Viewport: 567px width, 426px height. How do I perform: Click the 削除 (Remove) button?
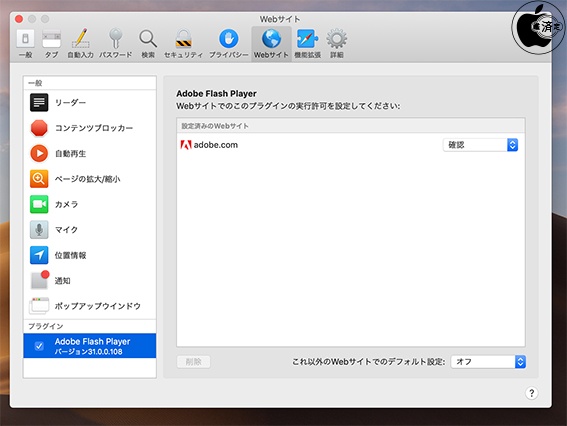tap(193, 362)
